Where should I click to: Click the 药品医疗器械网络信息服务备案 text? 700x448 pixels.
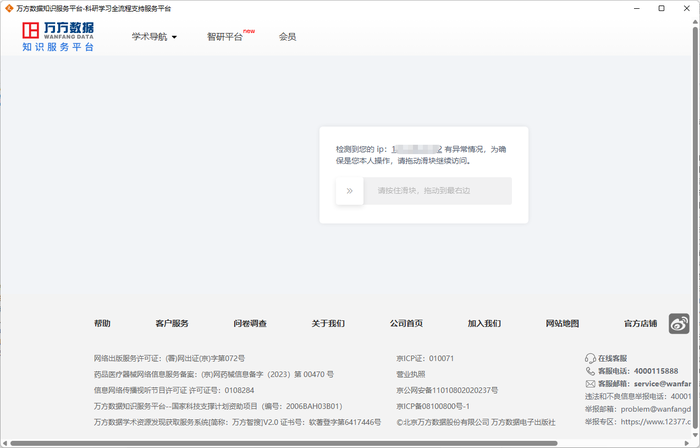point(214,374)
